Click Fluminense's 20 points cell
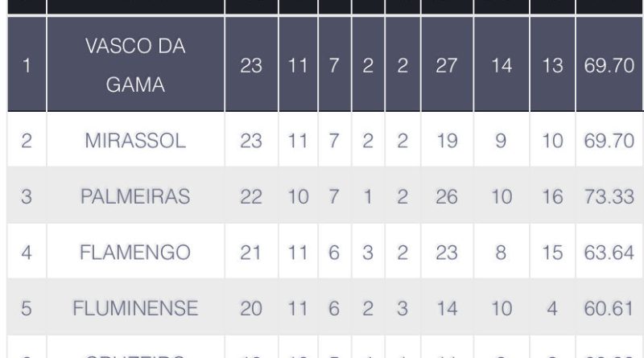 click(251, 309)
